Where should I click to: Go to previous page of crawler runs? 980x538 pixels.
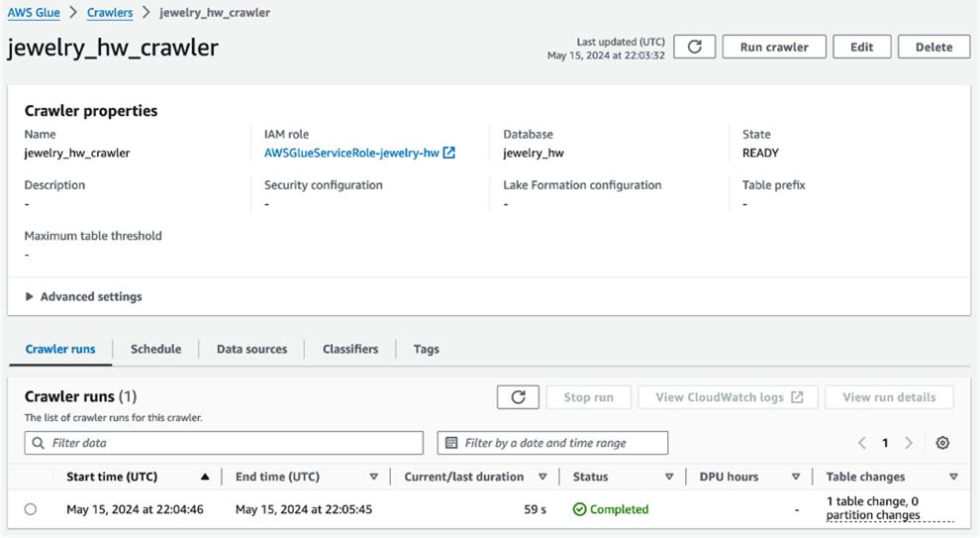(862, 443)
